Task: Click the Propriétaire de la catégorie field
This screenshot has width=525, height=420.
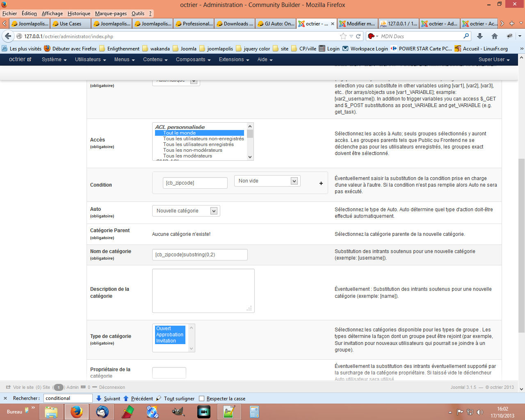Action: 169,373
